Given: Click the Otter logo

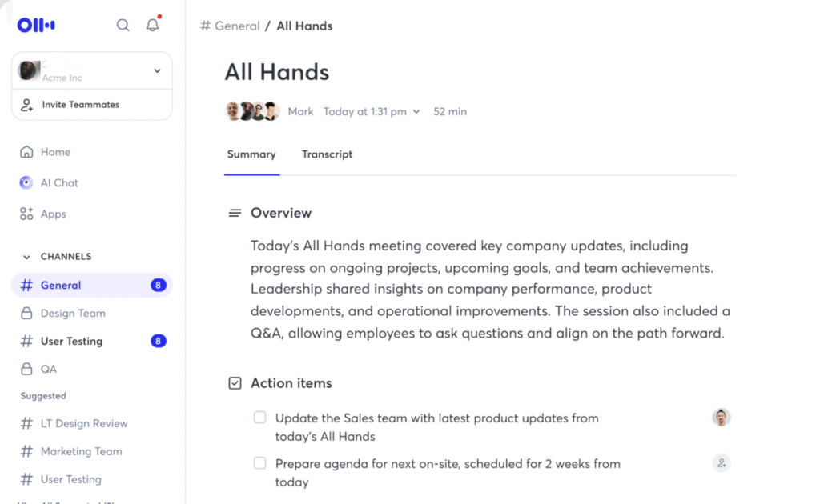Looking at the screenshot, I should (36, 25).
